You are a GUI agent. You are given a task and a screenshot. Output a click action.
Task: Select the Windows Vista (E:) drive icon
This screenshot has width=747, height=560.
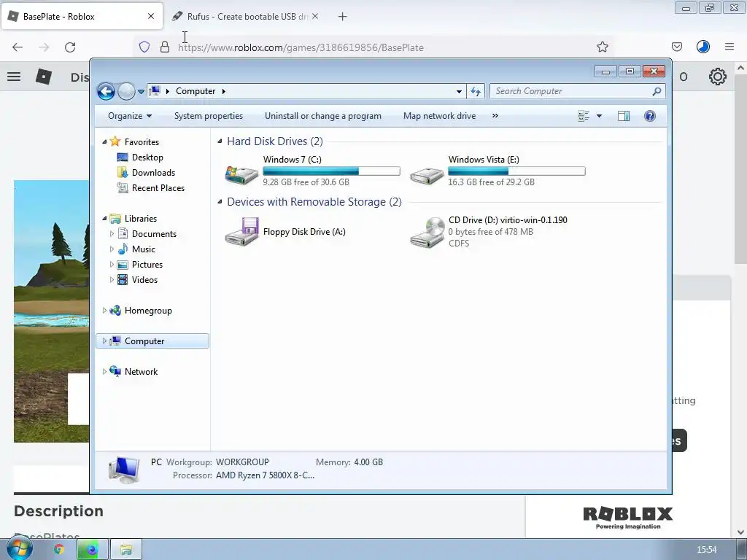click(x=427, y=175)
